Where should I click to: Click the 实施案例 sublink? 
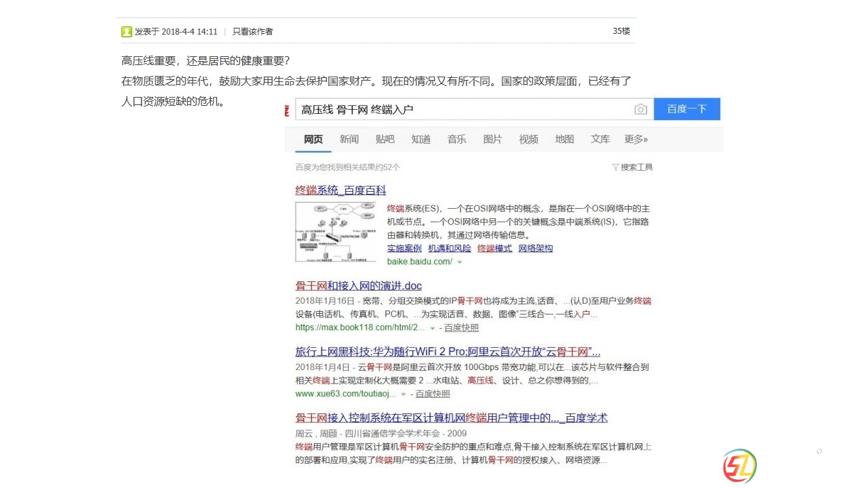point(404,248)
